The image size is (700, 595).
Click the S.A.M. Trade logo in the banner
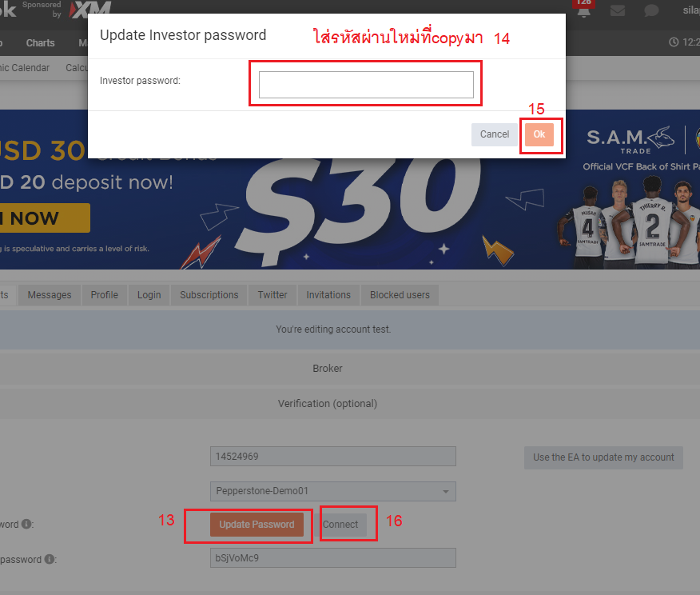tap(630, 140)
